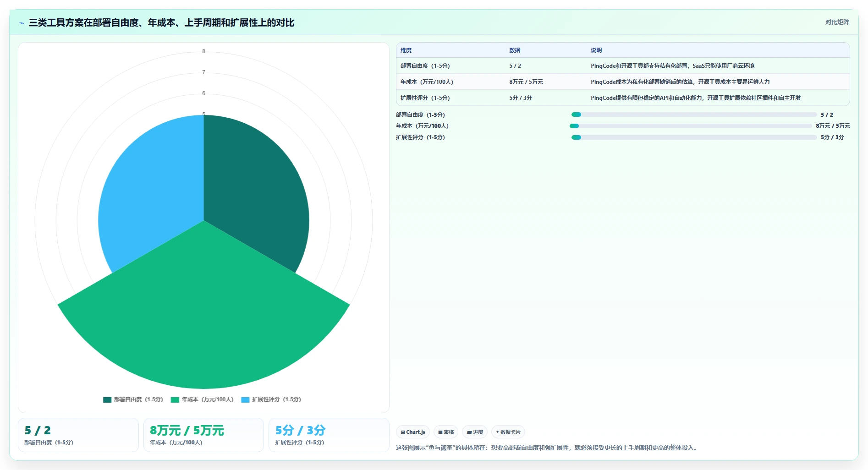
Task: Click the radial axis label 8
Action: tap(203, 51)
